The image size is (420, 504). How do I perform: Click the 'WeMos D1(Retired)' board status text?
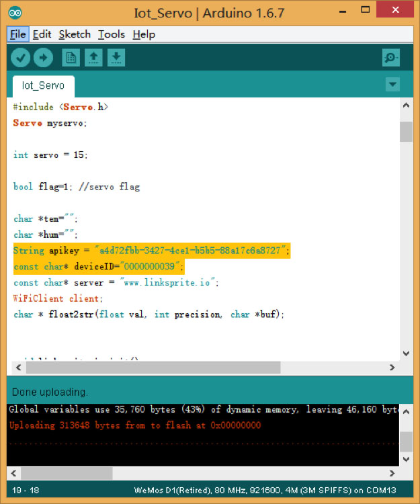click(x=265, y=490)
